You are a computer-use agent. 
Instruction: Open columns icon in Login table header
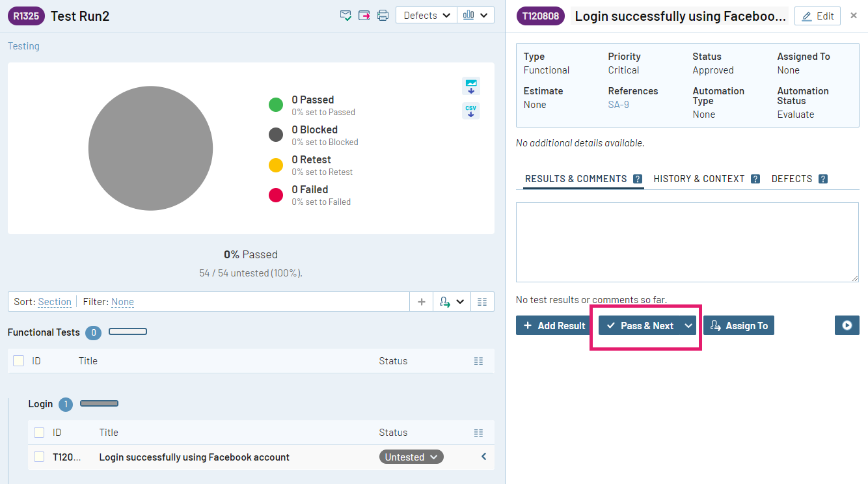click(x=479, y=433)
